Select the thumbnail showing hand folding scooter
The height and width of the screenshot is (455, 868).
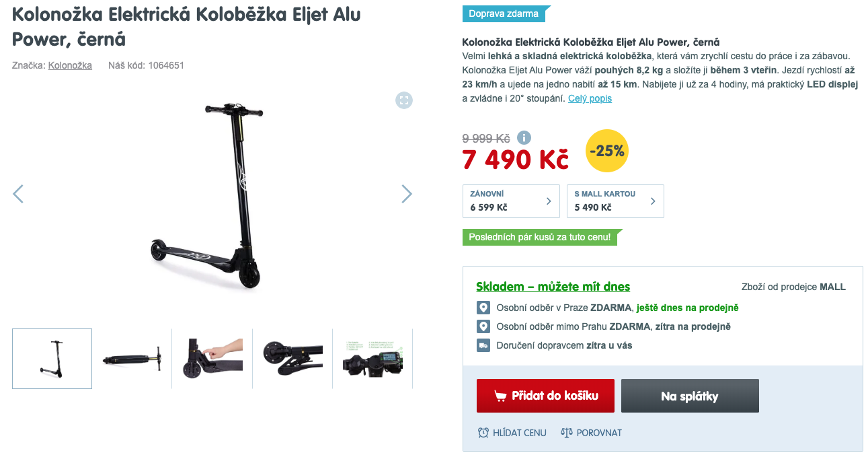click(x=212, y=359)
